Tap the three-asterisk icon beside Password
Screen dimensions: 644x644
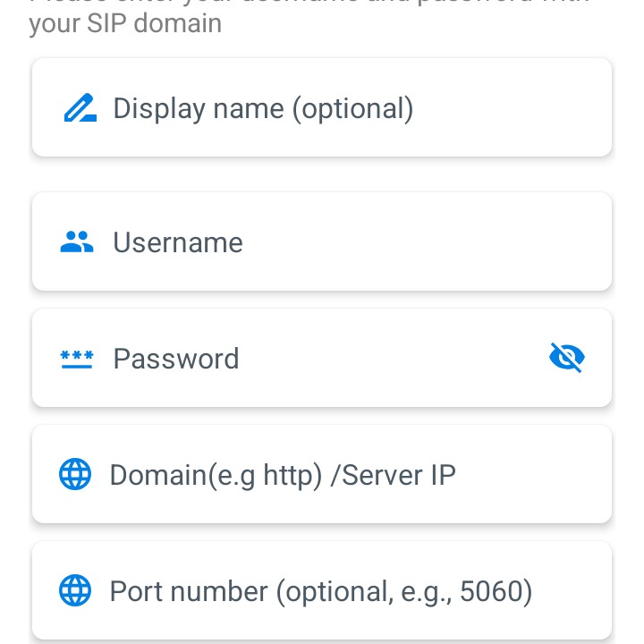coord(77,359)
